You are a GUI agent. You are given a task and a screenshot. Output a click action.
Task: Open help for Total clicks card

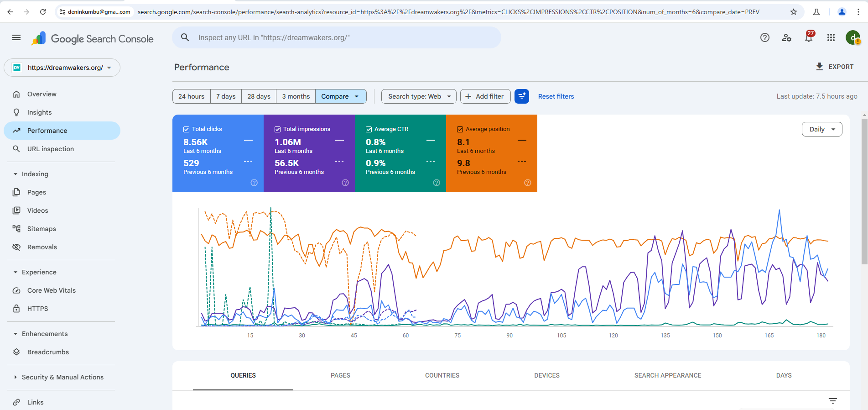tap(254, 183)
